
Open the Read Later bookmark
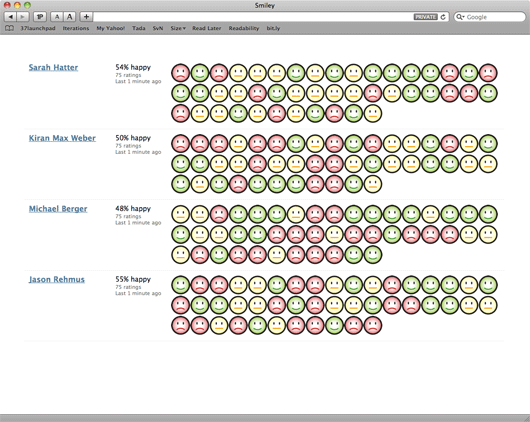[207, 28]
